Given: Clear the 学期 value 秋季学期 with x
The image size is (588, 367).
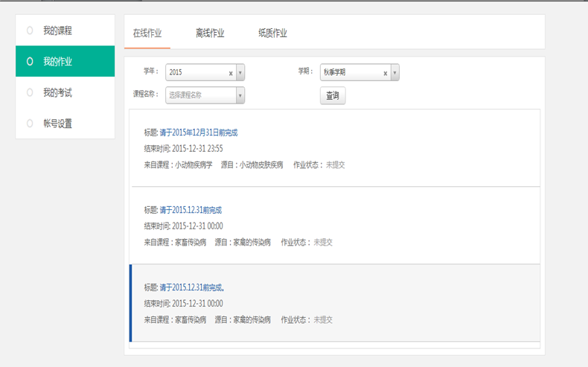Looking at the screenshot, I should point(385,74).
